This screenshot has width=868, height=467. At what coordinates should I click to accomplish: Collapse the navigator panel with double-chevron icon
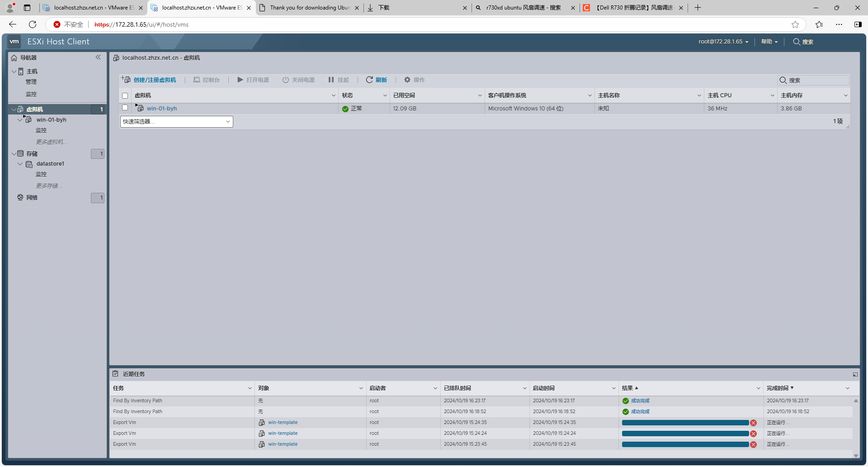pos(98,57)
